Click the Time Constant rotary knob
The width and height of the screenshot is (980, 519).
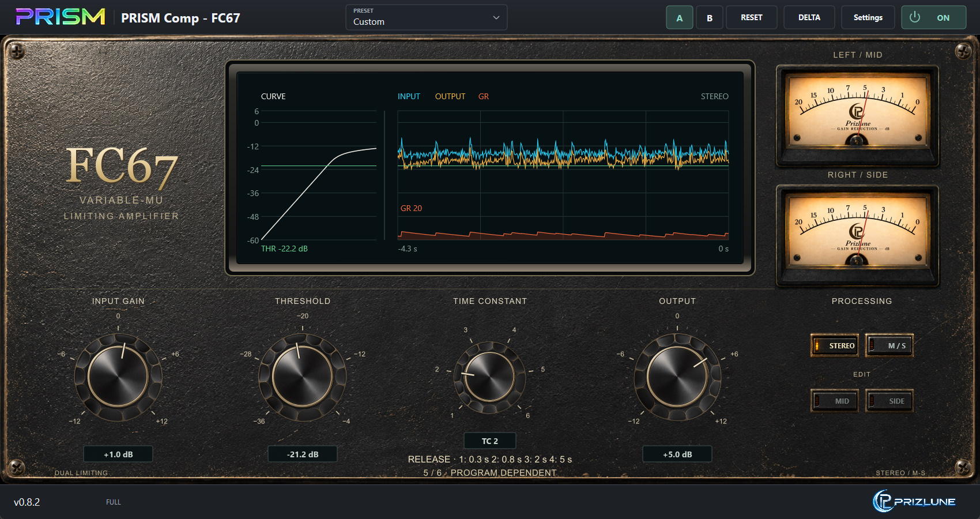click(489, 377)
